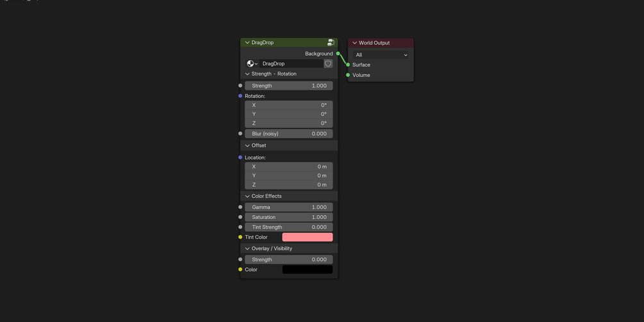Collapse the Overlay / Visibility panel
644x322 pixels.
coord(247,248)
